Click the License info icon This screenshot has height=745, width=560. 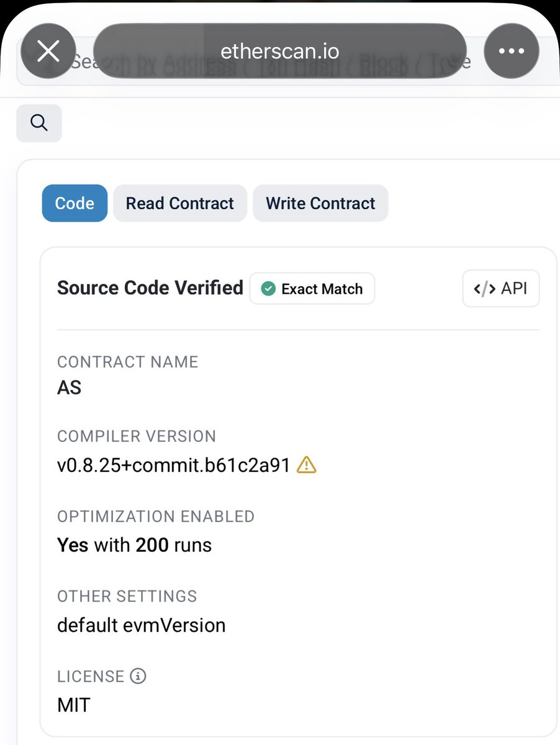138,675
